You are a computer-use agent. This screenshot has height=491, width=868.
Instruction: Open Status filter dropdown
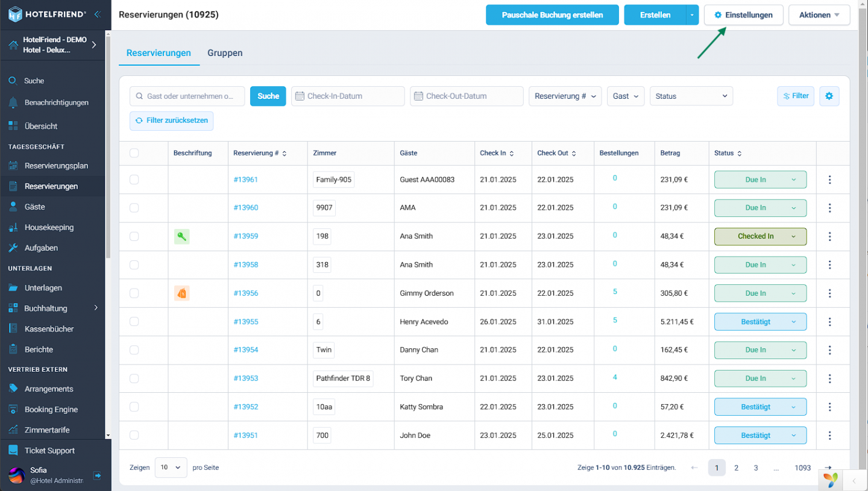coord(691,96)
